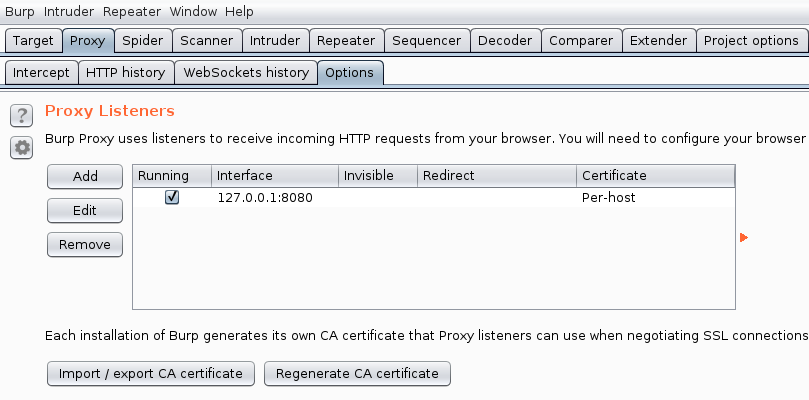The width and height of the screenshot is (809, 400).
Task: Click Import / export CA certificate
Action: point(151,374)
